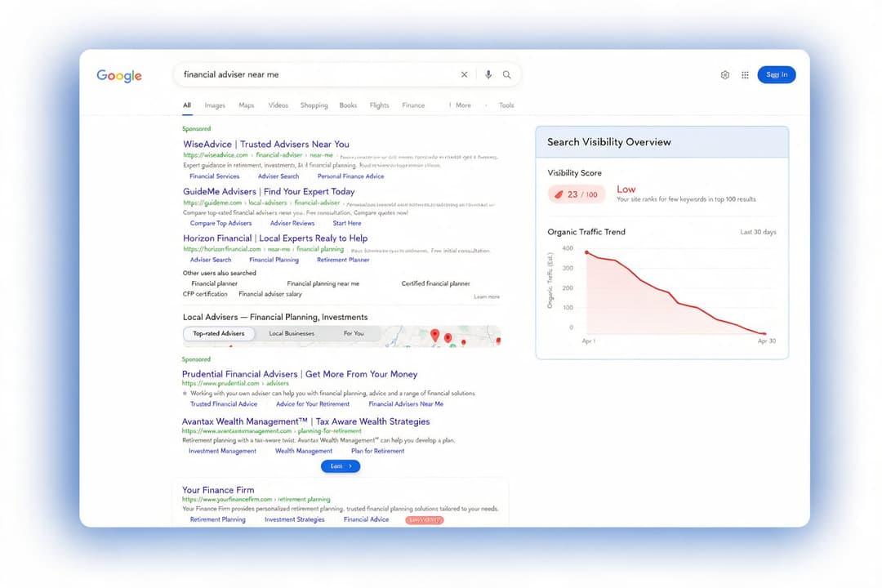Click the Organic Traffic Trend heading
Viewport: 882px width, 588px height.
point(586,232)
